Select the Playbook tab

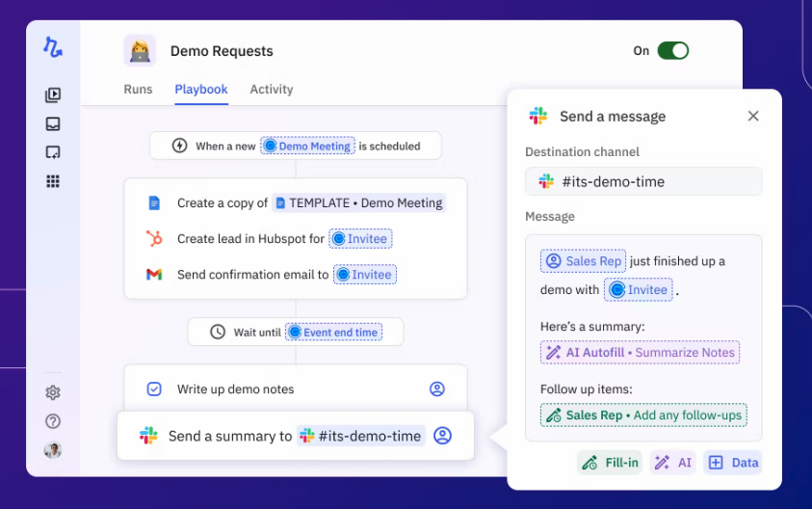pyautogui.click(x=201, y=89)
